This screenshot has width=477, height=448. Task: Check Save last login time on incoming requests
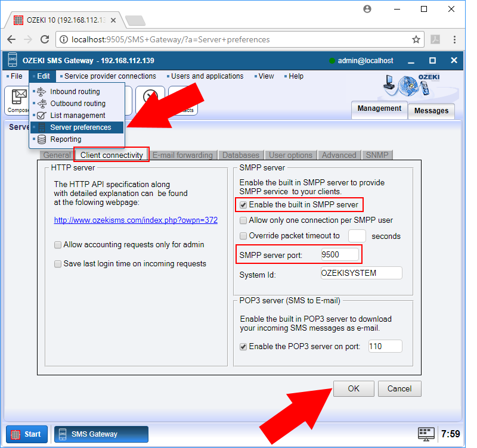coord(57,264)
